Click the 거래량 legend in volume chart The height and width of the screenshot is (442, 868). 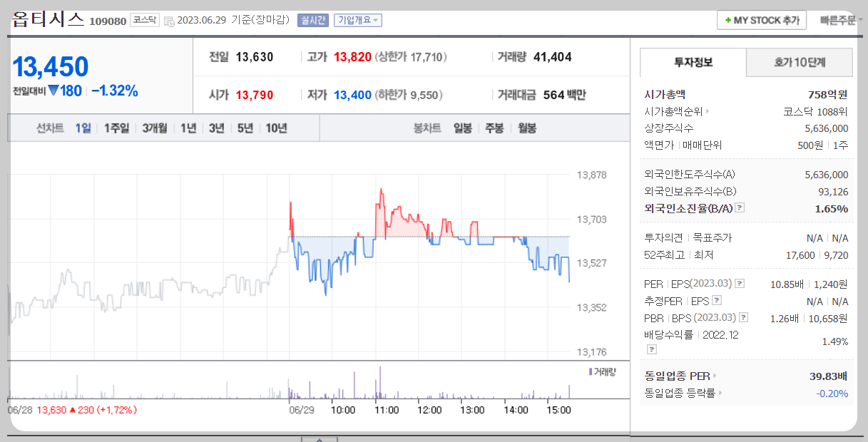(x=603, y=371)
